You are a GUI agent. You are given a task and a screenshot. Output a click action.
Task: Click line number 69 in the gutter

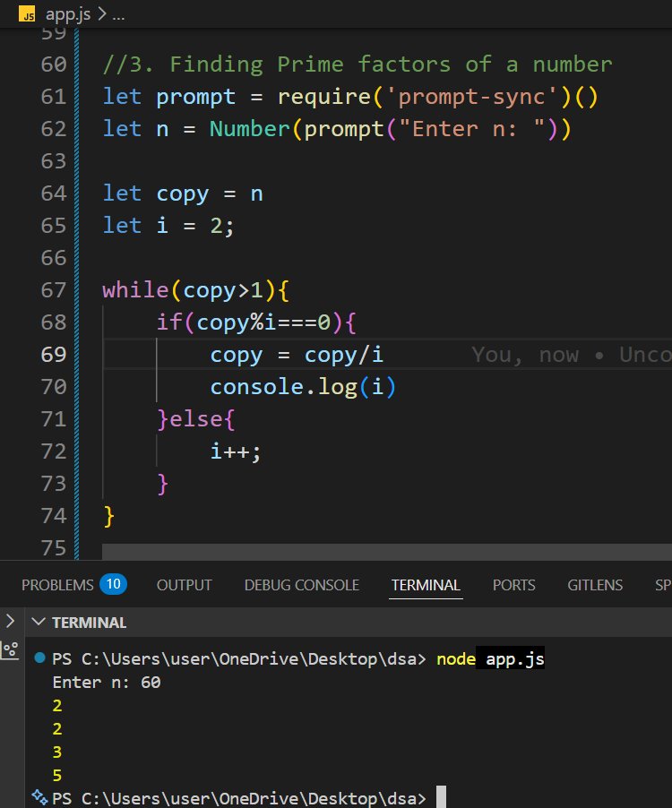coord(54,355)
